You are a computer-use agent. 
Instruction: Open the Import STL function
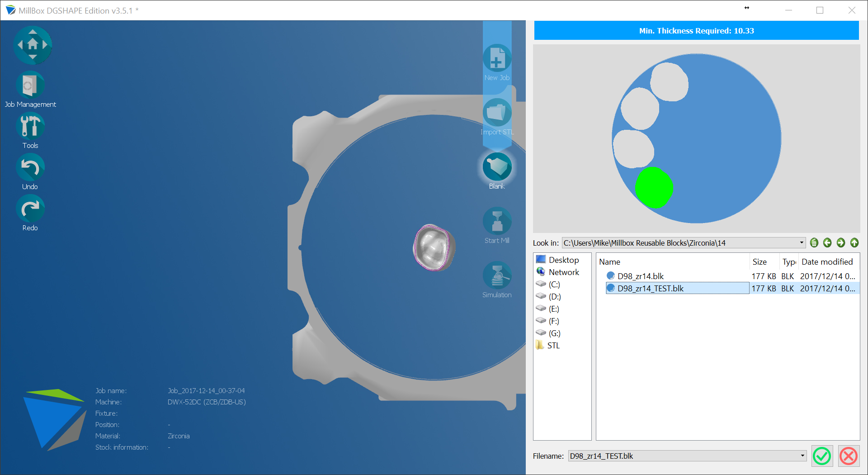[496, 113]
